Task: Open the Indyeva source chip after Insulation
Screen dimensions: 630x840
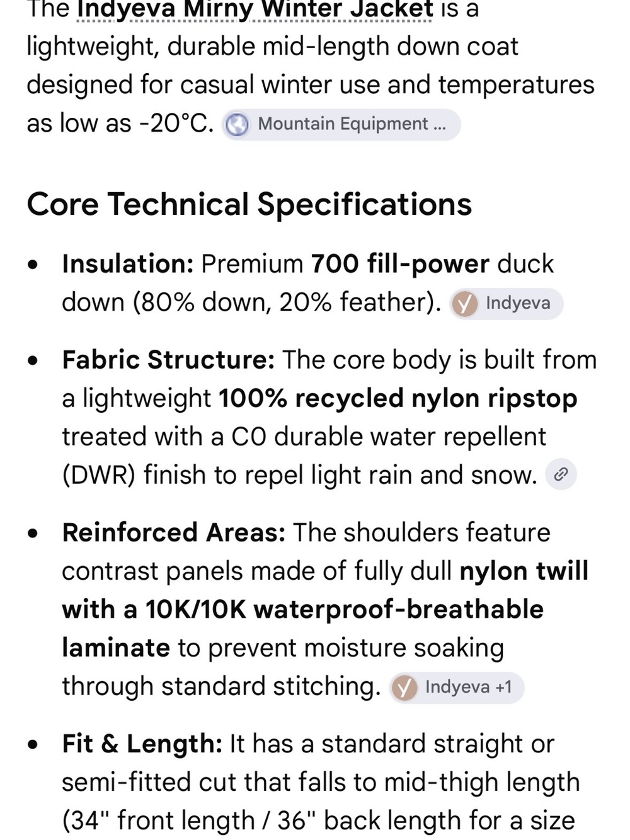Action: (506, 304)
